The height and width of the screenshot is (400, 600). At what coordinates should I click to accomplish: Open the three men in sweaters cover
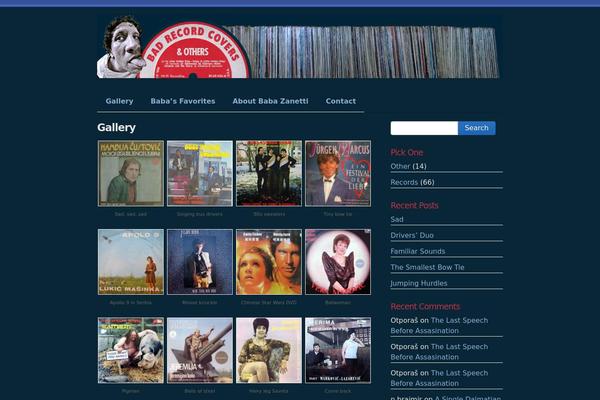pos(269,173)
